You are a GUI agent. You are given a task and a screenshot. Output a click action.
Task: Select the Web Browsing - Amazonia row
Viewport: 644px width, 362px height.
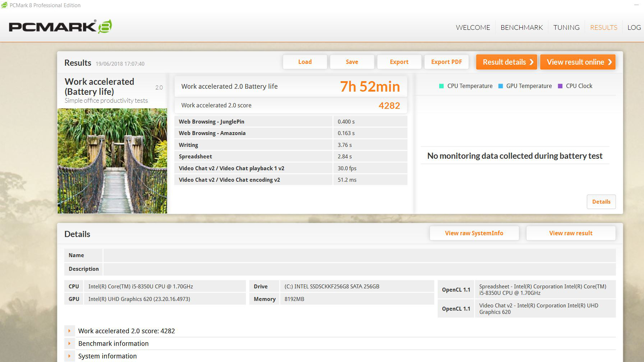pos(291,133)
